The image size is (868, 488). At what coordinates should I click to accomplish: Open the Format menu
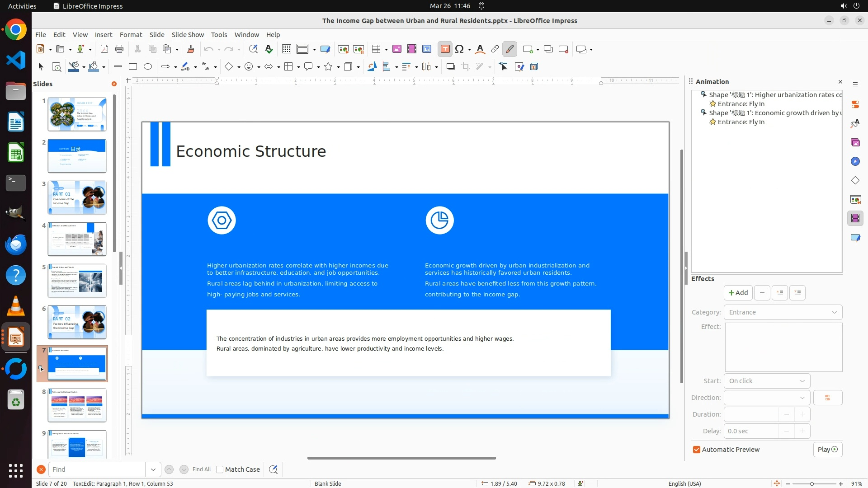pos(131,35)
